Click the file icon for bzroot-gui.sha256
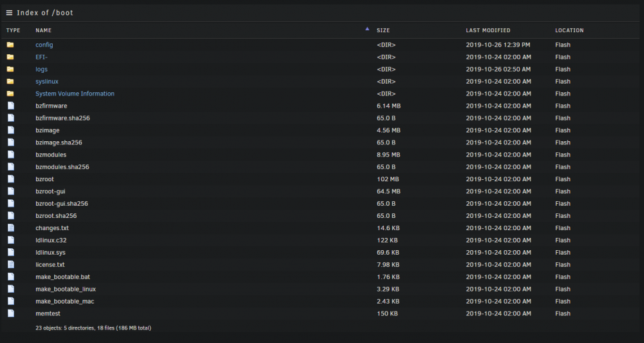Image resolution: width=644 pixels, height=343 pixels. (11, 203)
